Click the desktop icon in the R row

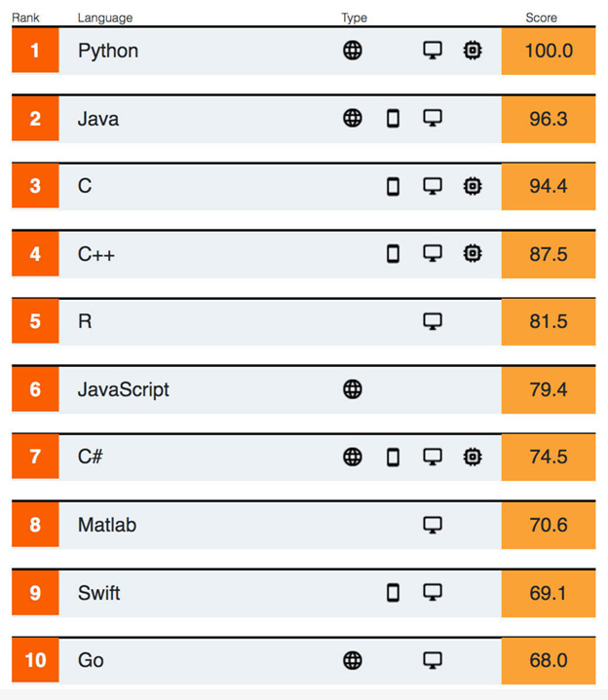point(433,321)
